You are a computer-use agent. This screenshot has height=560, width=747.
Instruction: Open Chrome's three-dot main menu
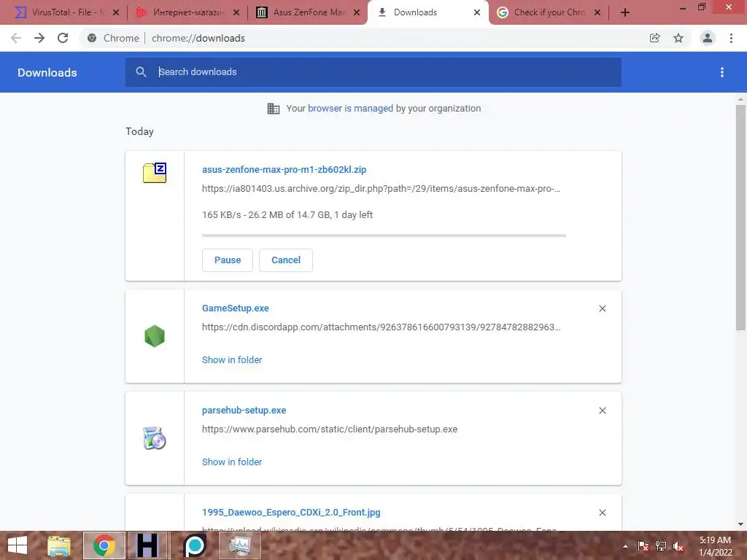coord(731,38)
